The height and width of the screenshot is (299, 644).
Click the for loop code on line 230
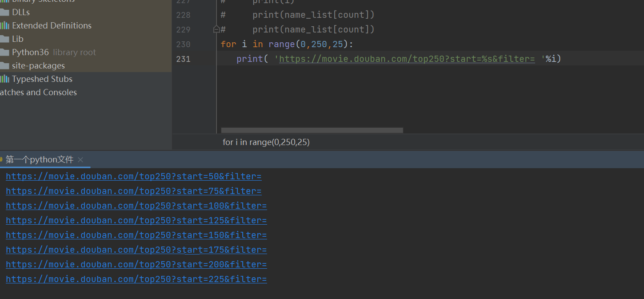click(287, 44)
